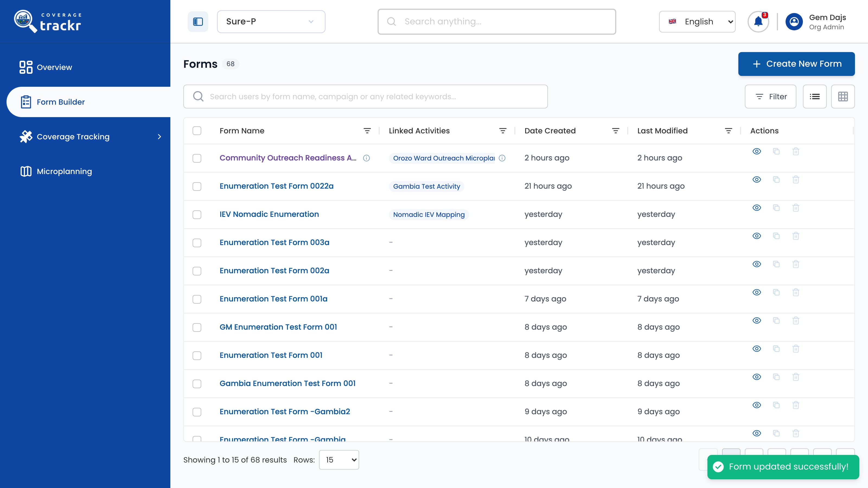This screenshot has height=488, width=868.
Task: Open the Filter button
Action: (x=771, y=97)
